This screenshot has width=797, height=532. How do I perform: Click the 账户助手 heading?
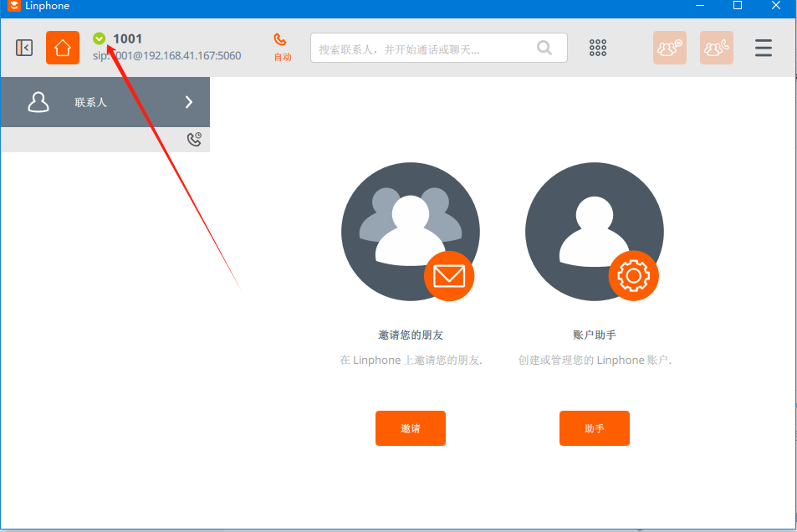594,335
